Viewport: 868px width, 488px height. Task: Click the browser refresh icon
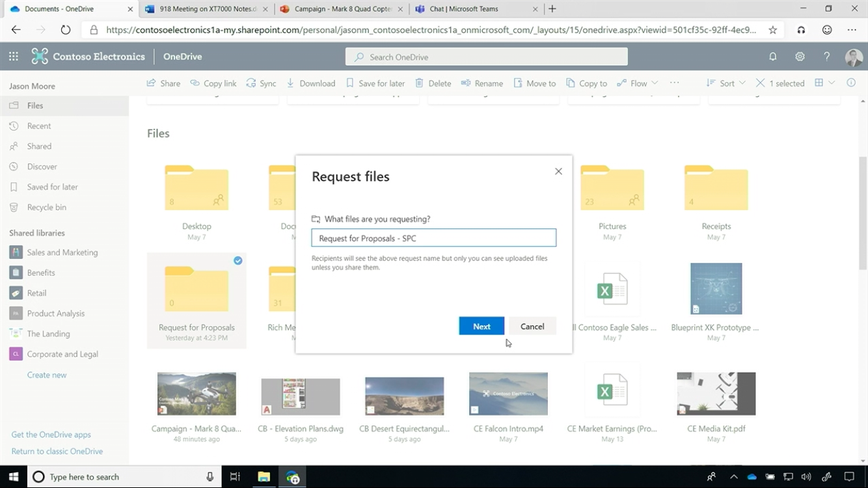pyautogui.click(x=65, y=30)
